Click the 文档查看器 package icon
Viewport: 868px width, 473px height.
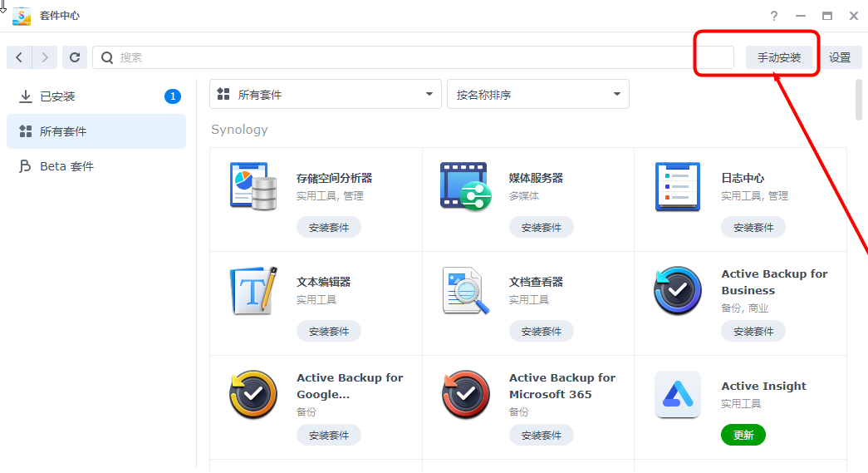(465, 291)
